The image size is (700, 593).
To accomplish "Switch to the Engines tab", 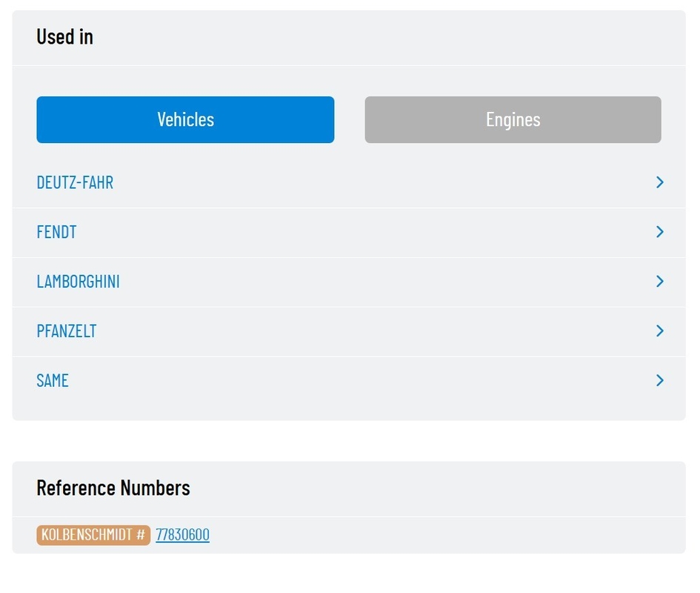I will tap(513, 120).
